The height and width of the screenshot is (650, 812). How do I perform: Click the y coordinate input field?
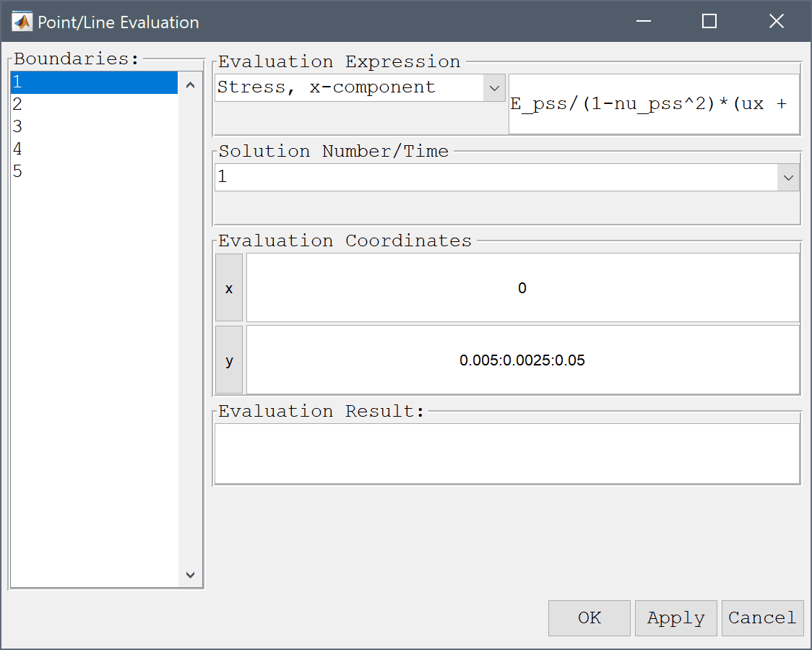coord(522,360)
